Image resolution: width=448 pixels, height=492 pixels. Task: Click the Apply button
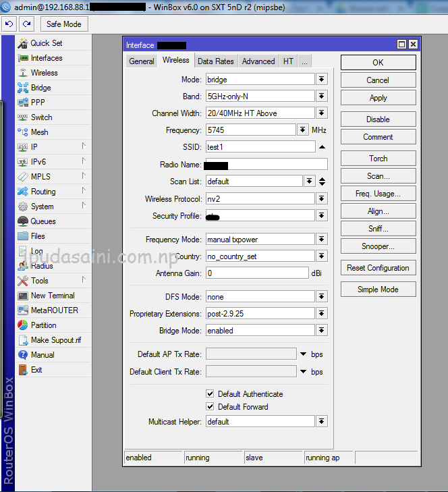(x=379, y=98)
